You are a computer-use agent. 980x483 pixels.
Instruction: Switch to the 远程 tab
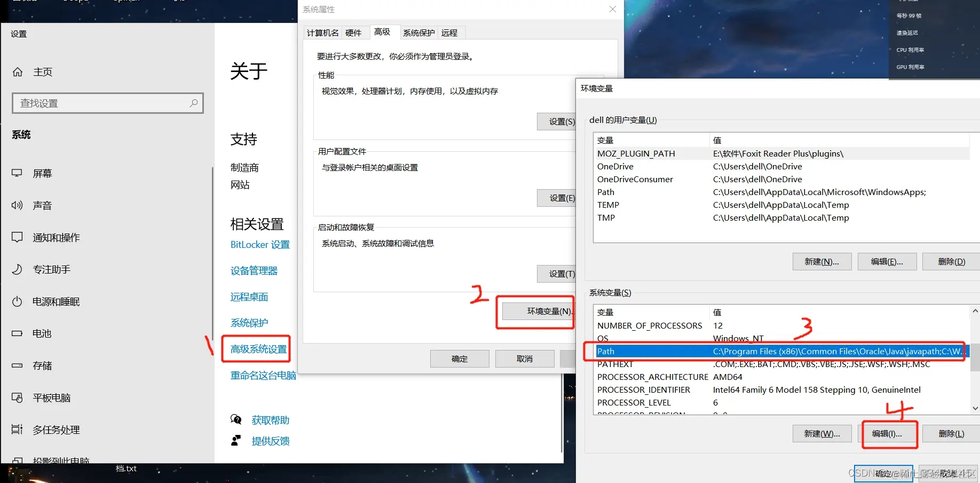(449, 33)
